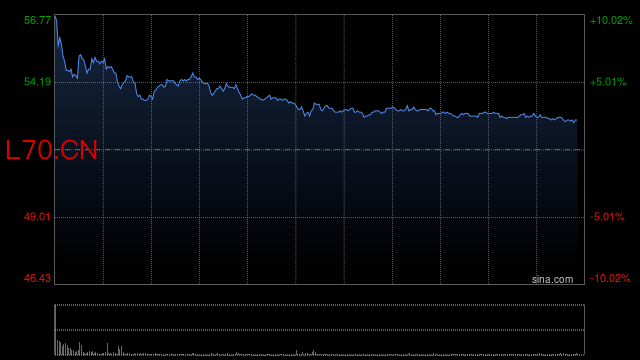Click the sina.com source text

pyautogui.click(x=552, y=279)
